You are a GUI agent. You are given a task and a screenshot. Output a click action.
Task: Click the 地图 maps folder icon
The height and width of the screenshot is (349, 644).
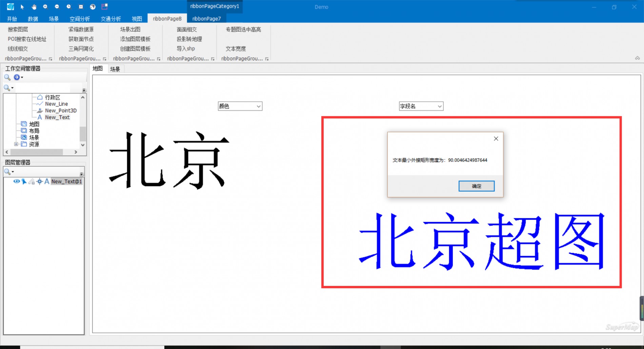[24, 124]
